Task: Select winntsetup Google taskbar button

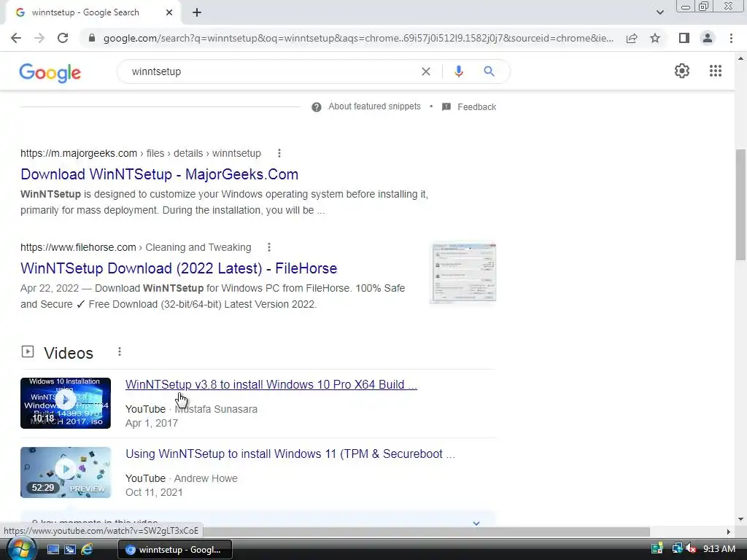Action: 175,550
